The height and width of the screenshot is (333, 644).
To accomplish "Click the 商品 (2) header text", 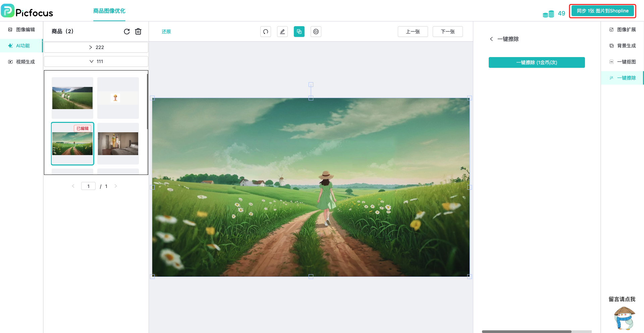I will [x=62, y=31].
